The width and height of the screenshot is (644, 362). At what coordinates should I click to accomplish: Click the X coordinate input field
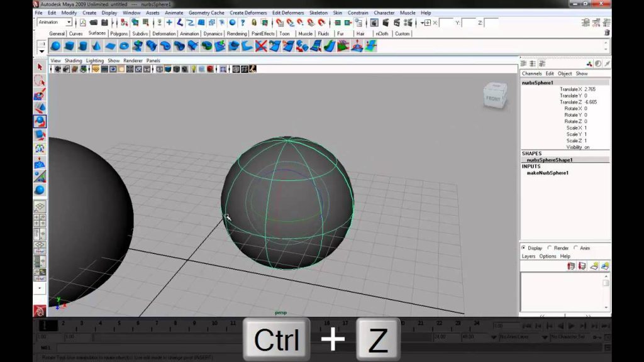click(446, 23)
